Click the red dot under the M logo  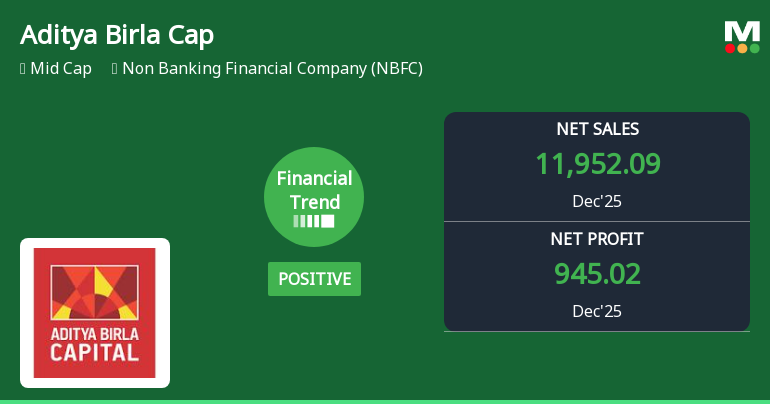pos(730,48)
